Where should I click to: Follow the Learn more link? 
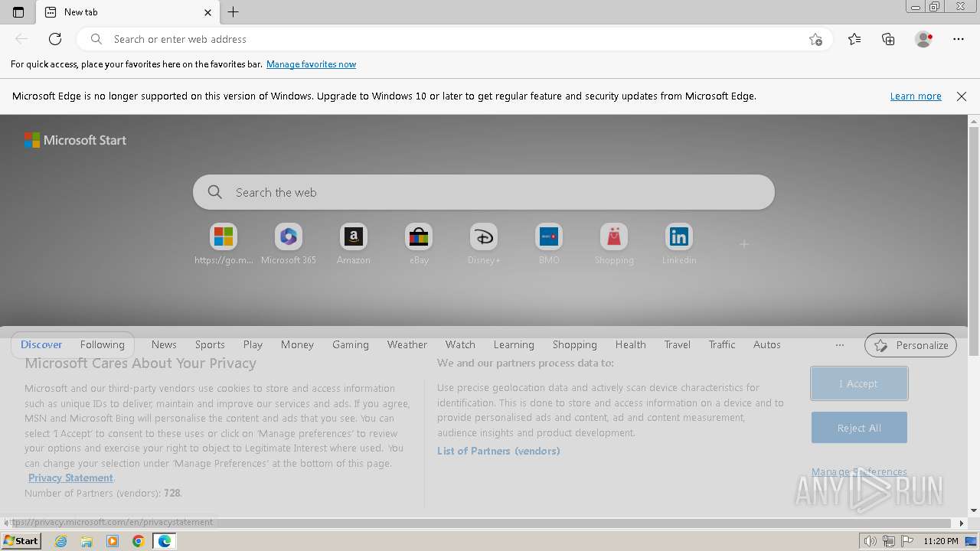(x=916, y=96)
